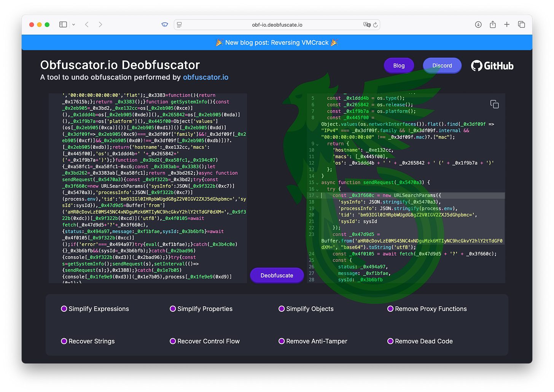The height and width of the screenshot is (392, 554).
Task: Collapse the URLSearchParams block at line 17
Action: [x=317, y=196]
